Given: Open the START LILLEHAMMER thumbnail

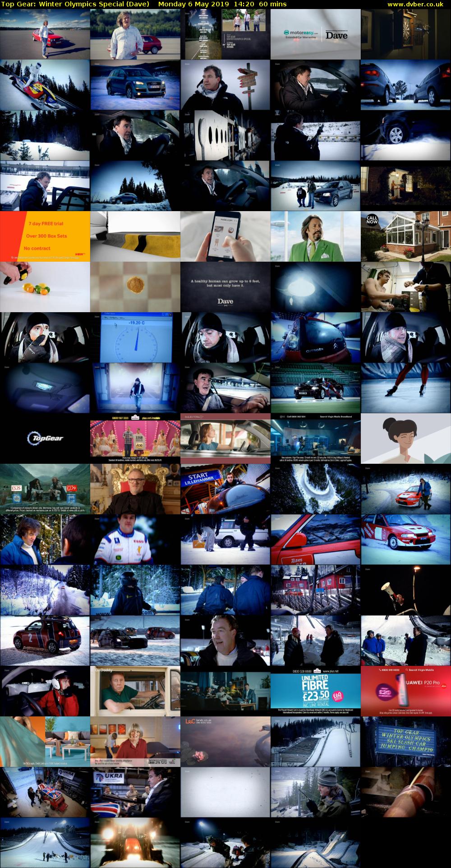Looking at the screenshot, I should tap(225, 489).
